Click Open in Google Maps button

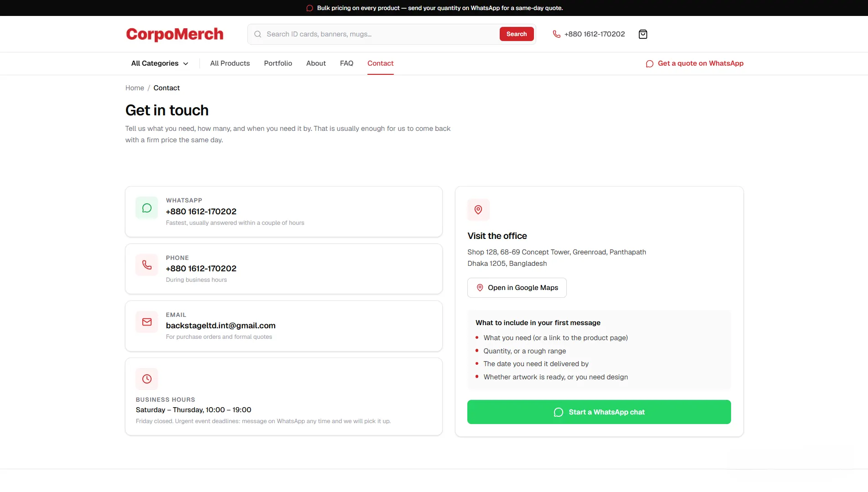517,288
